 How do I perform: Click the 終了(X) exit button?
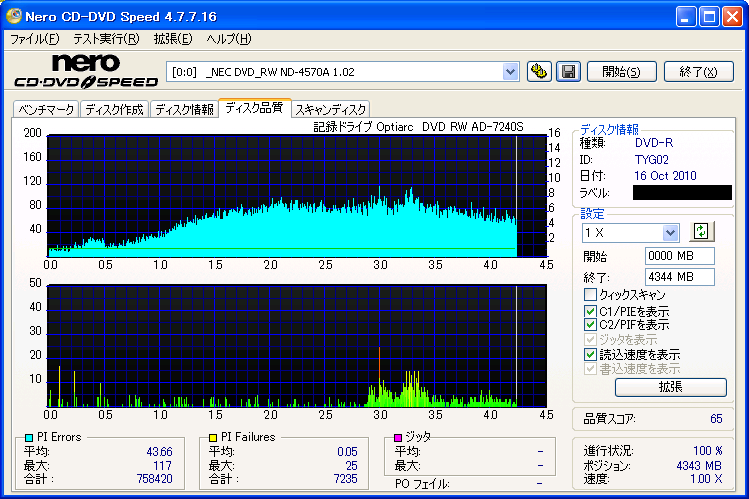698,72
